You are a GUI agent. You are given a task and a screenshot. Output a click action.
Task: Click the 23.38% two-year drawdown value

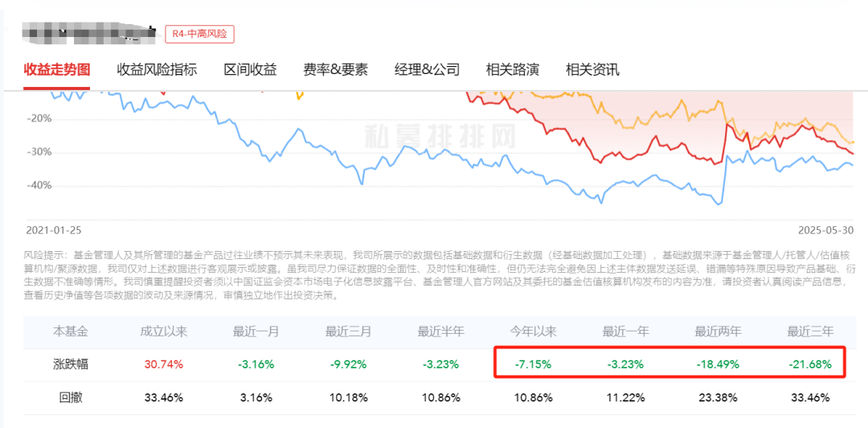[x=718, y=397]
